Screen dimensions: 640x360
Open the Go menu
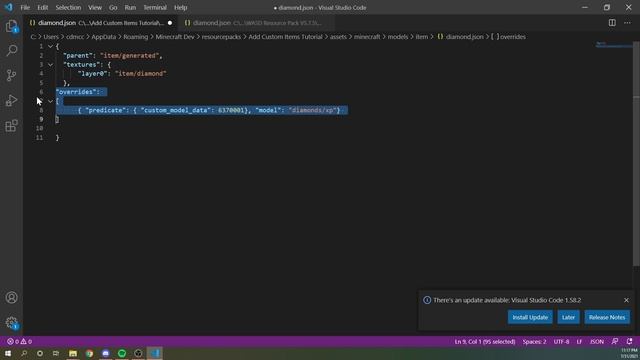pos(113,7)
